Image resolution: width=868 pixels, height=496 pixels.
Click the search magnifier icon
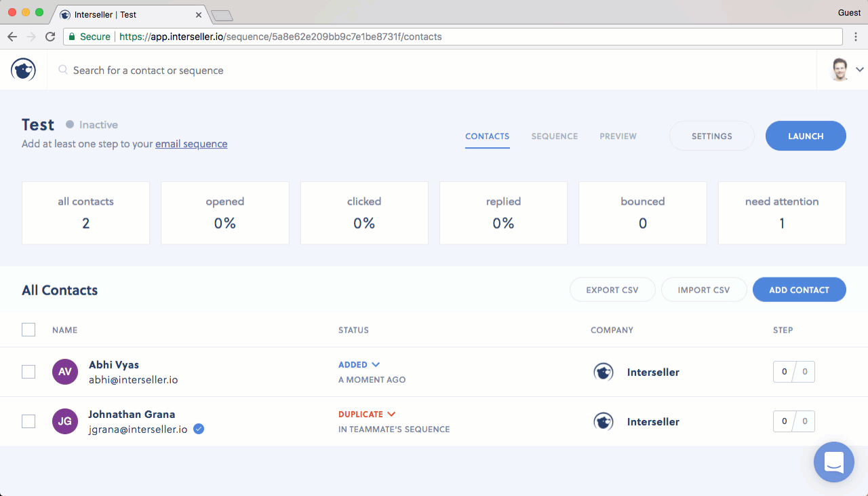click(63, 70)
